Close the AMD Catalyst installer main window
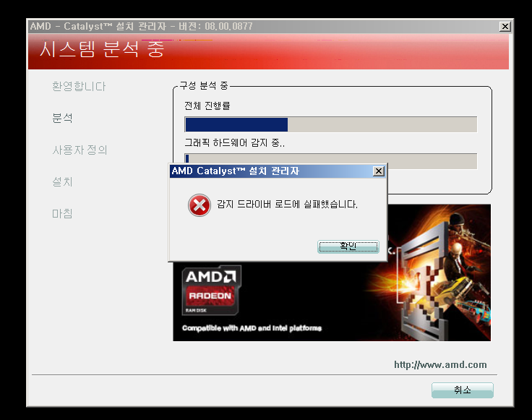This screenshot has height=420, width=532. pos(505,27)
